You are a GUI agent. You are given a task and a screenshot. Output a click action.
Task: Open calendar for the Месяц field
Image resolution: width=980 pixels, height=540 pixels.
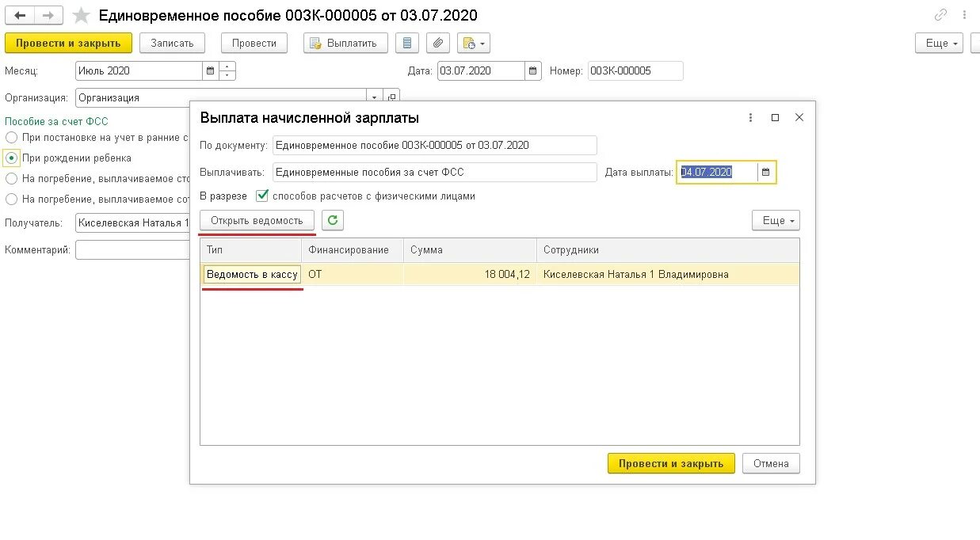pyautogui.click(x=210, y=70)
